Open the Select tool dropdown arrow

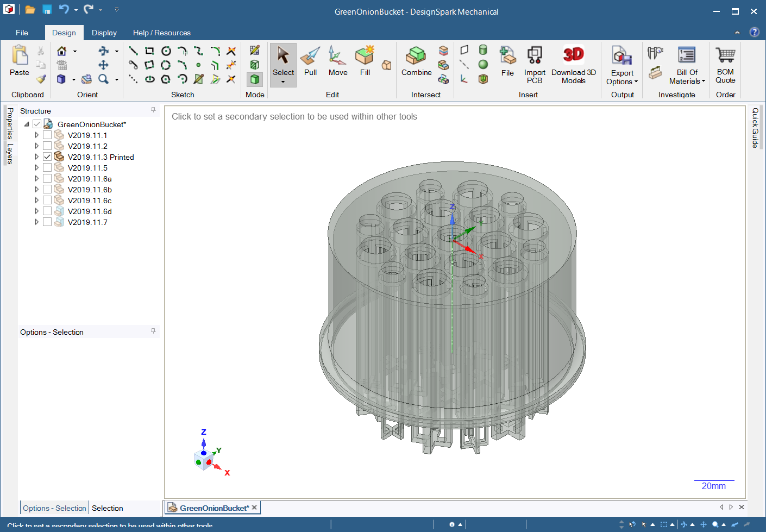point(283,82)
